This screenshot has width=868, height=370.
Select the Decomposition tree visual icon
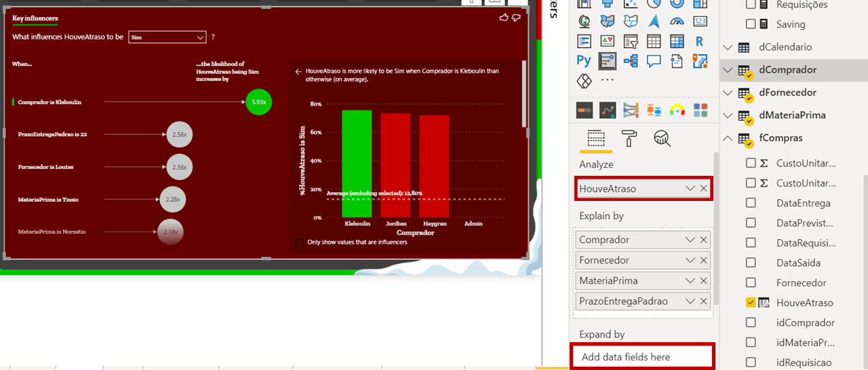630,61
